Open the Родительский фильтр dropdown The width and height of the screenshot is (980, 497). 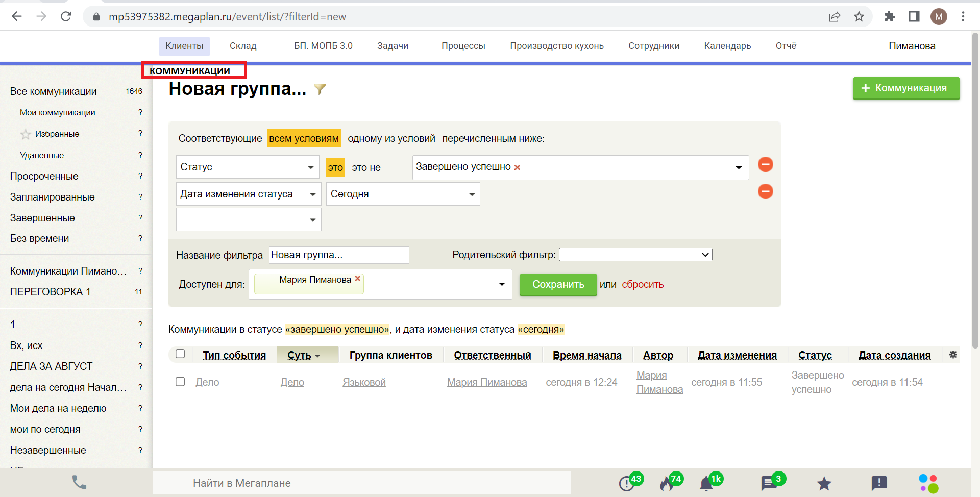tap(635, 255)
